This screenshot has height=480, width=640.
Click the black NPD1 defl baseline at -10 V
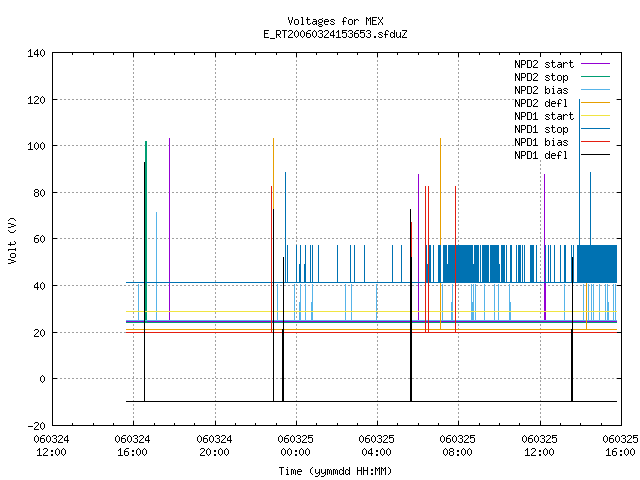point(371,401)
